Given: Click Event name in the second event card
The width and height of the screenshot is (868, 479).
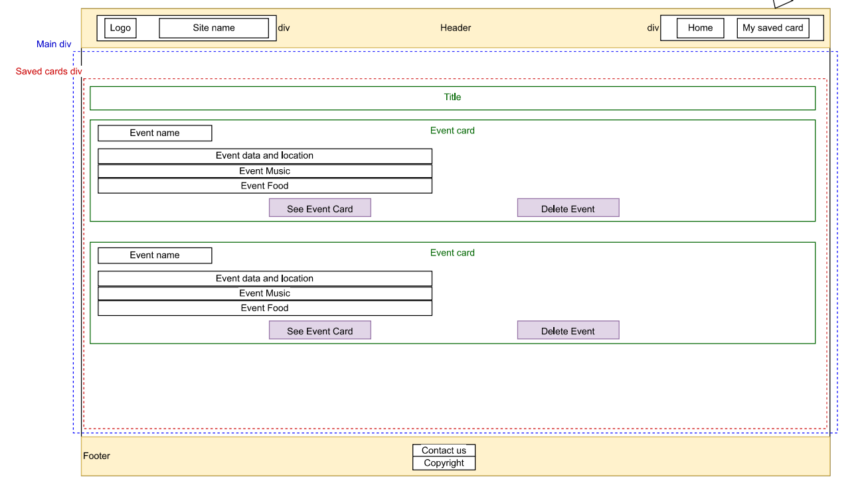Looking at the screenshot, I should pyautogui.click(x=155, y=255).
